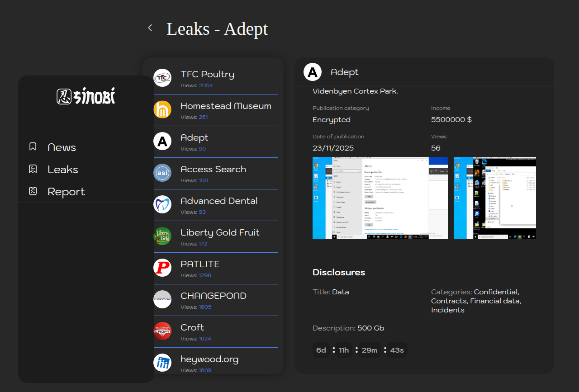This screenshot has height=392, width=579.
Task: Open the CHANGEPOND entry in the list
Action: (x=214, y=296)
